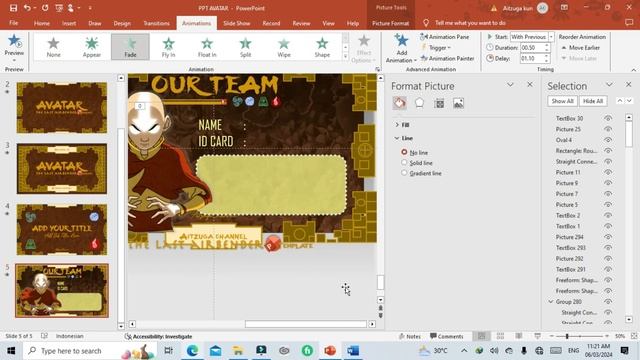Select slide 4 Add Your Title thumbnail
The height and width of the screenshot is (360, 640).
tap(62, 229)
